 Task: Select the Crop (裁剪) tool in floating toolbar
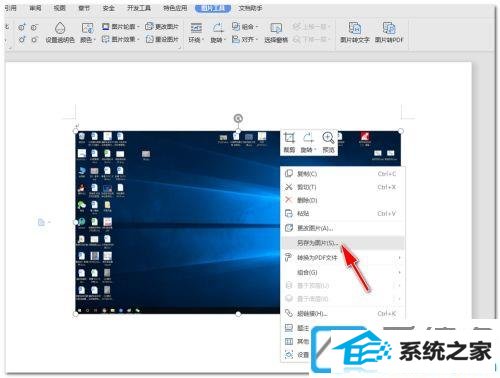tap(289, 142)
